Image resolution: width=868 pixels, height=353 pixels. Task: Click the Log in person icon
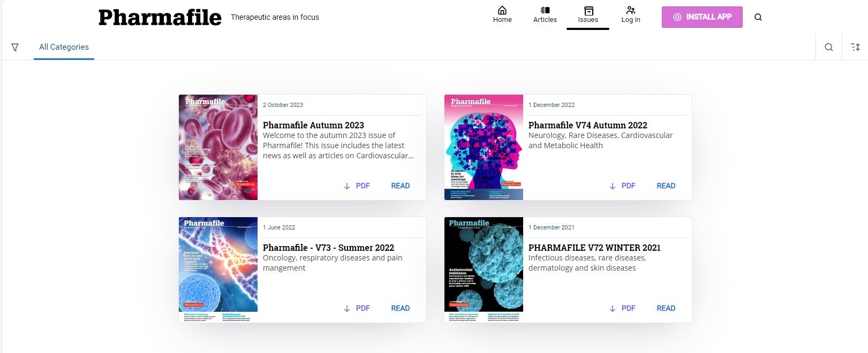[x=630, y=10]
